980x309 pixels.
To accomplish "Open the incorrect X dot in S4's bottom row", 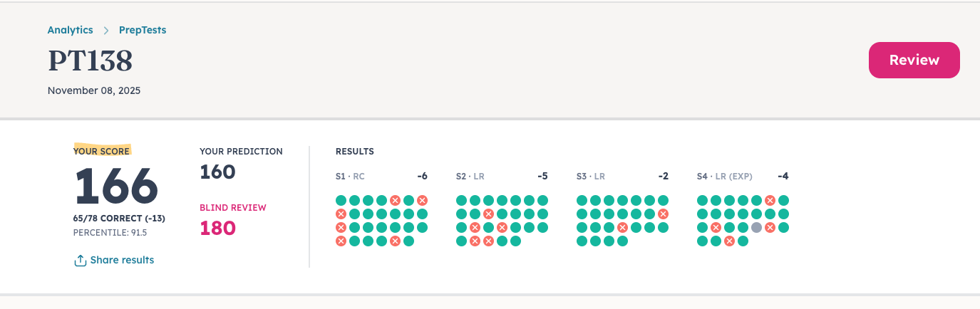I will tap(729, 241).
